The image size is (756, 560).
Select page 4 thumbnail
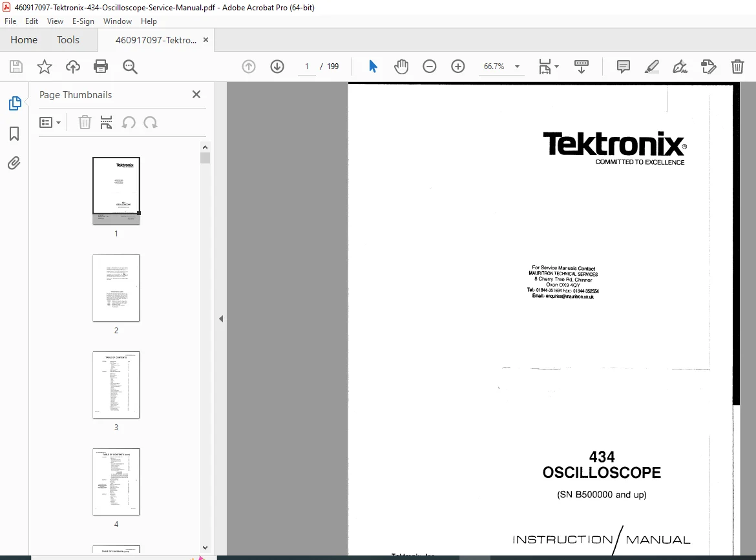coord(116,481)
